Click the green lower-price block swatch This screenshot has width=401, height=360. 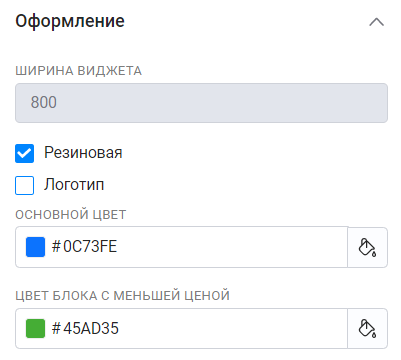[x=35, y=328]
